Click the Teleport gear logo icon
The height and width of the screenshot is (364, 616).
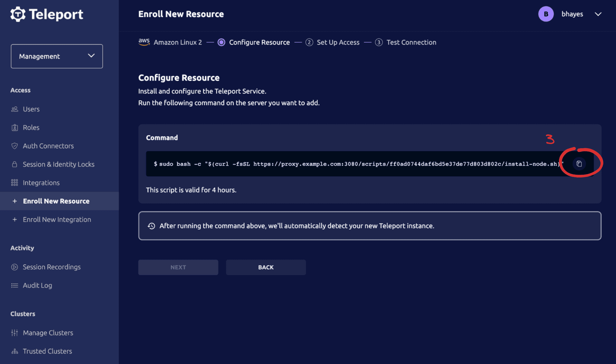(18, 14)
